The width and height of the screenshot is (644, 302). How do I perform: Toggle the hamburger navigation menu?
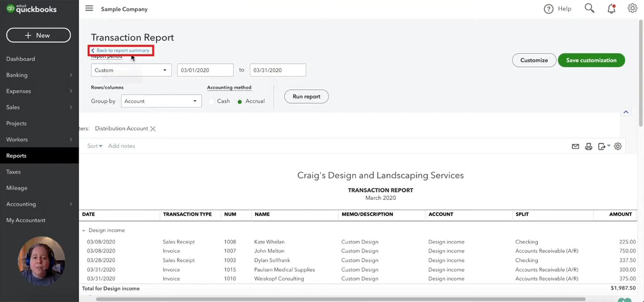tap(89, 8)
